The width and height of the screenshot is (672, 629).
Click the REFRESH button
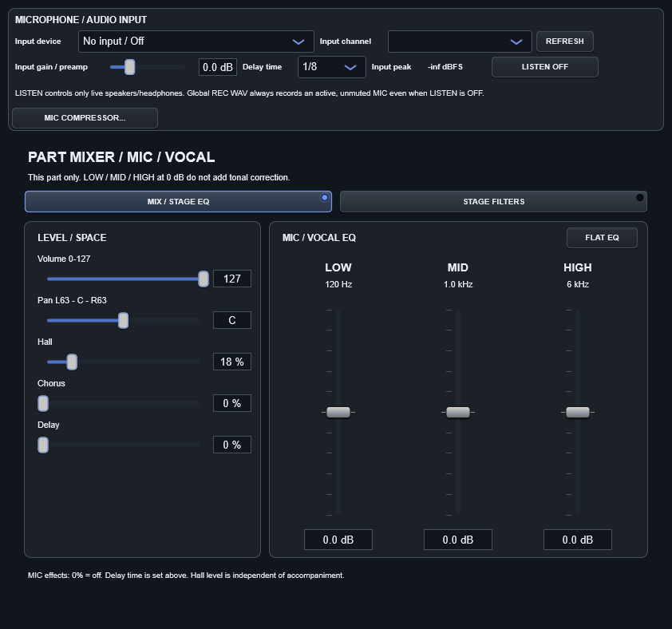click(x=565, y=42)
